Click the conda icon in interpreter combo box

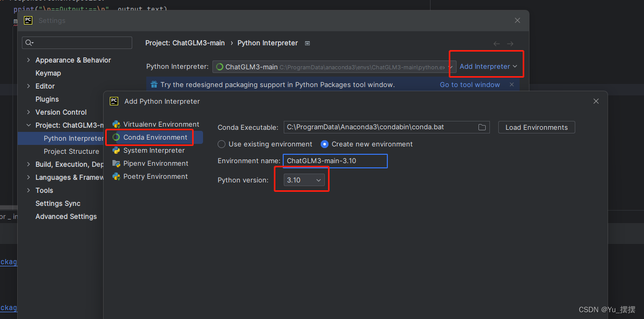tap(220, 67)
